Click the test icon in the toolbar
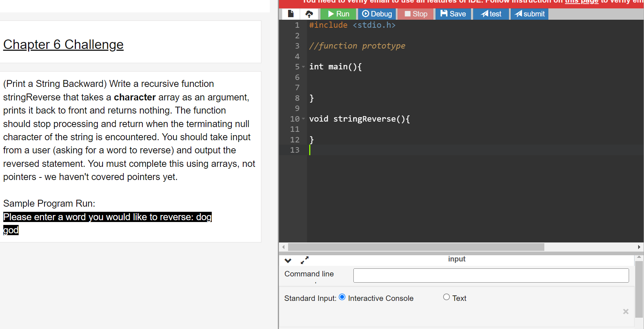The width and height of the screenshot is (644, 329). pyautogui.click(x=491, y=14)
